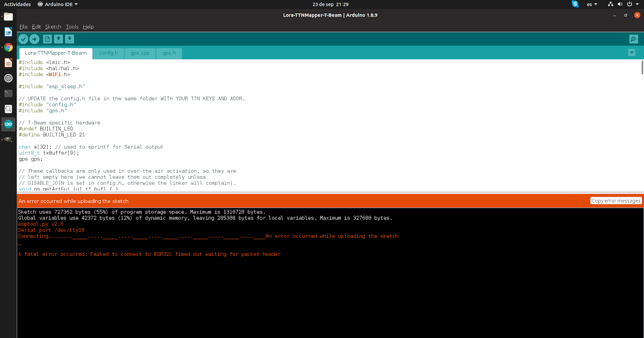Open the Tools menu
The width and height of the screenshot is (644, 338).
[x=72, y=27]
